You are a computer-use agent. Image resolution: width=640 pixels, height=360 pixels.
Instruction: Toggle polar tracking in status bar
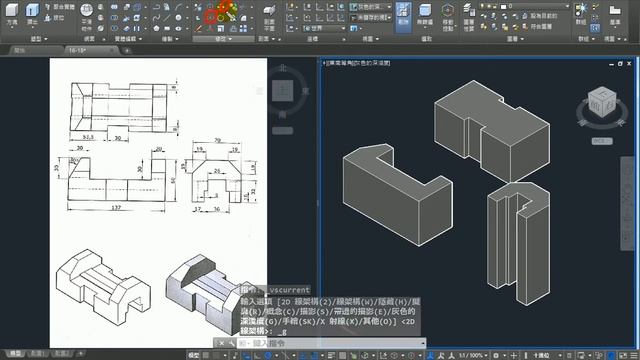tap(268, 356)
